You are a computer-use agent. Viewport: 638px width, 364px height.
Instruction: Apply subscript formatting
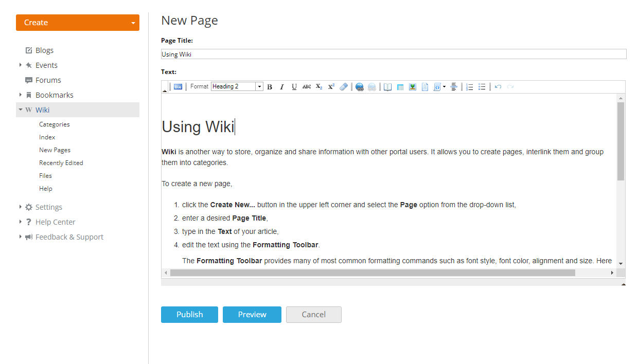pos(318,86)
